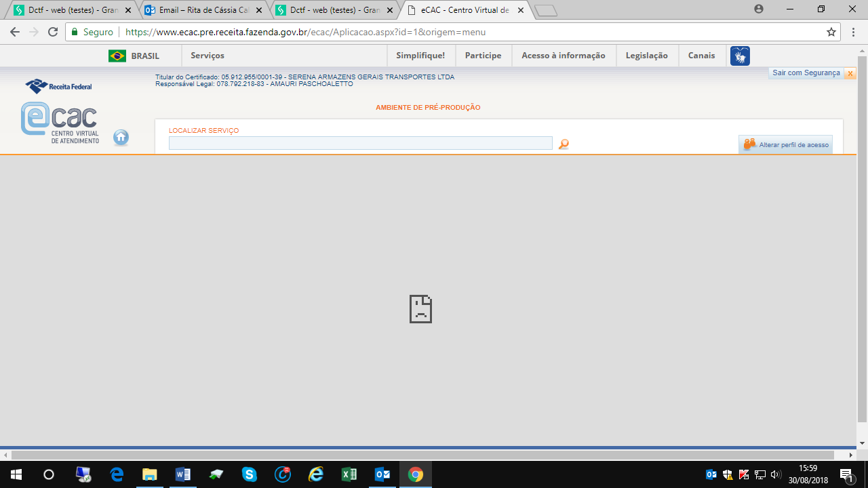
Task: Click Alterar perfil de acesso button
Action: [x=785, y=144]
